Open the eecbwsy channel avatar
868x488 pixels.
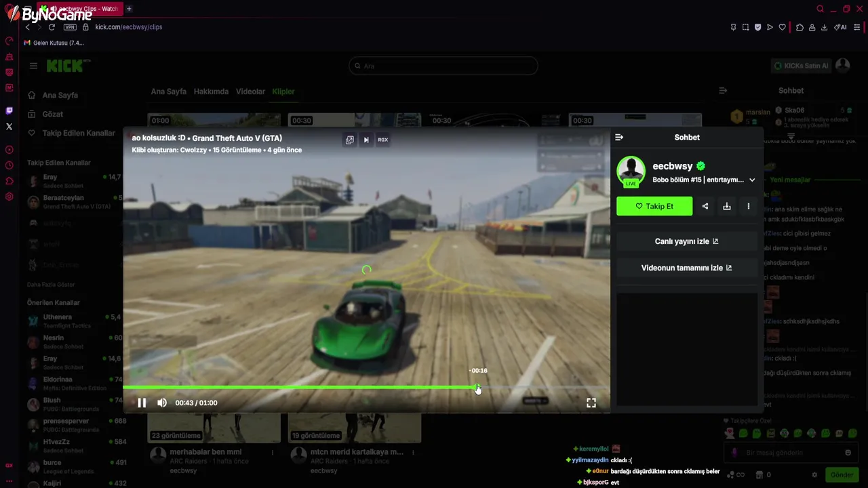[x=631, y=170]
